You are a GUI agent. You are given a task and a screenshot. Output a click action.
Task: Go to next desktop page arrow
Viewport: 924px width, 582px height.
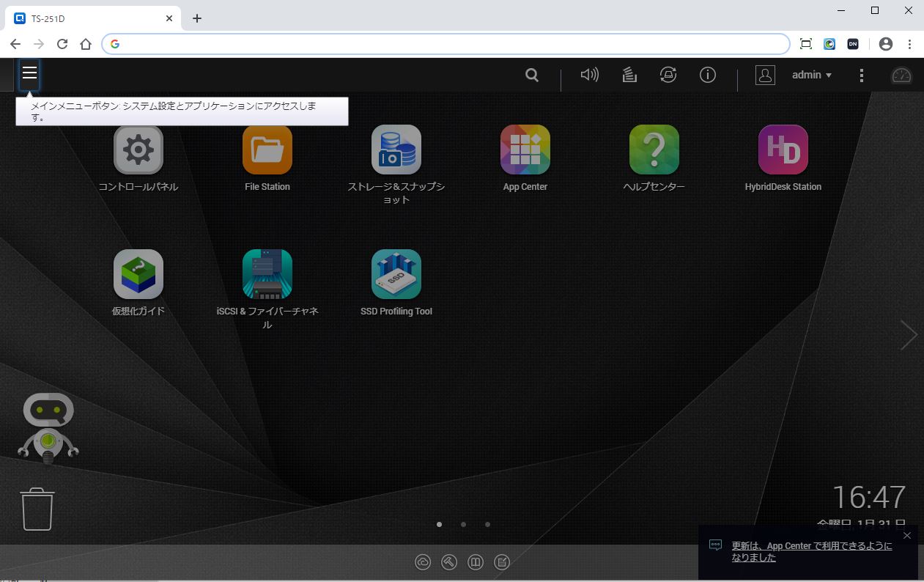point(909,335)
